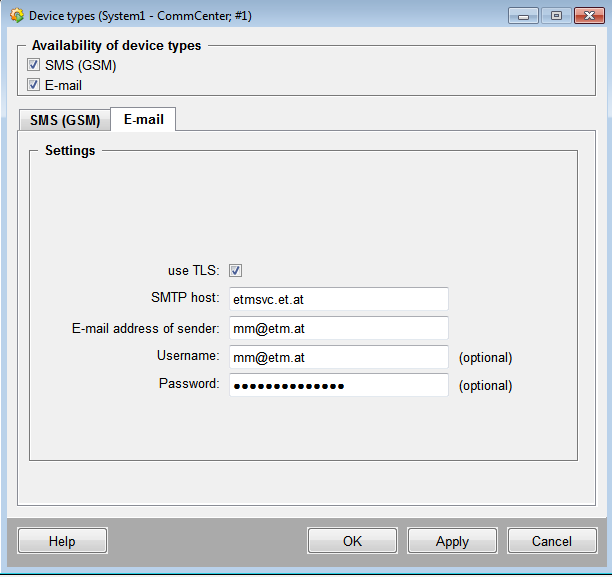Disable the use TLS checkbox

pyautogui.click(x=236, y=270)
